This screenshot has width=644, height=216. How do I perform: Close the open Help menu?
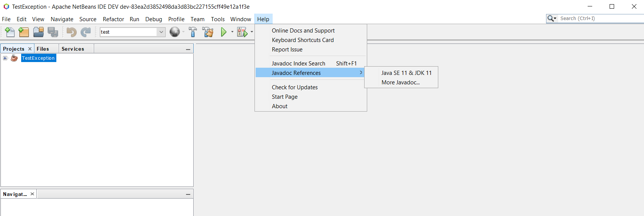(x=263, y=19)
